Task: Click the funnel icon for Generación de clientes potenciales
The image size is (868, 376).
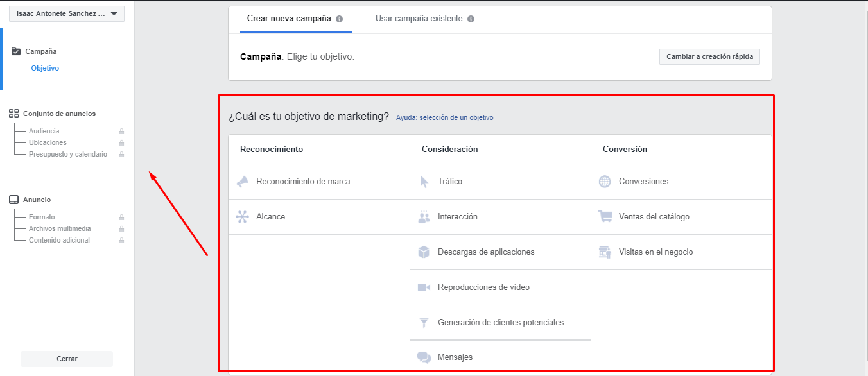Action: pos(424,323)
